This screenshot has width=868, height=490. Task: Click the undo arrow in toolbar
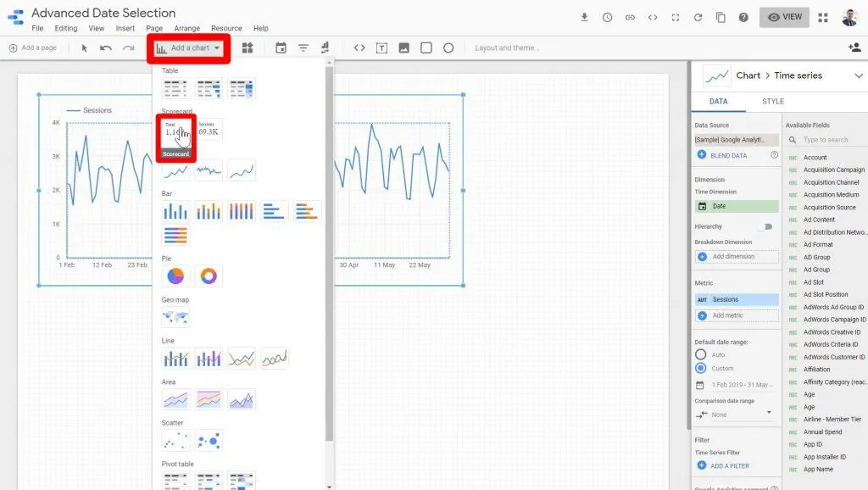pos(106,48)
